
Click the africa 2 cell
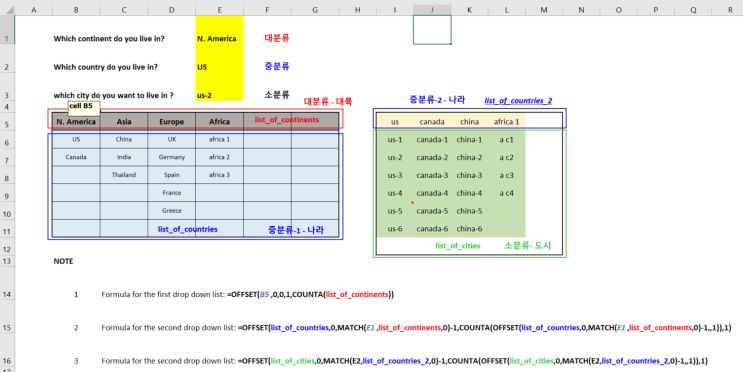[219, 157]
